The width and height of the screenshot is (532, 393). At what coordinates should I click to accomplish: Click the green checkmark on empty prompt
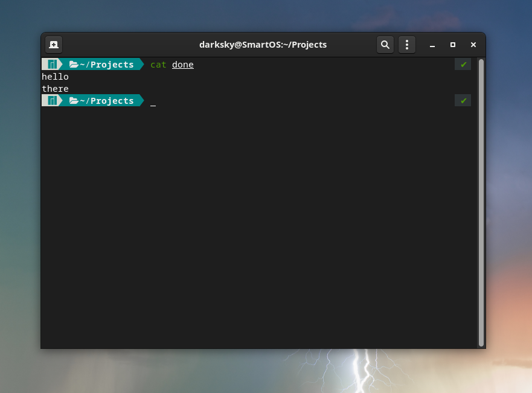463,101
